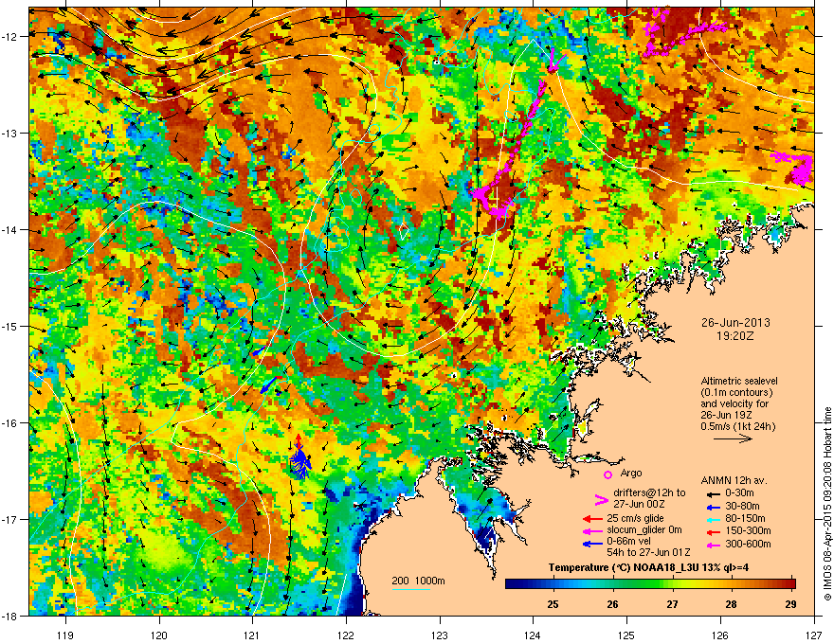Click the red 25 cm/s glide arrow
Screen dimensions: 834x644
[592, 519]
